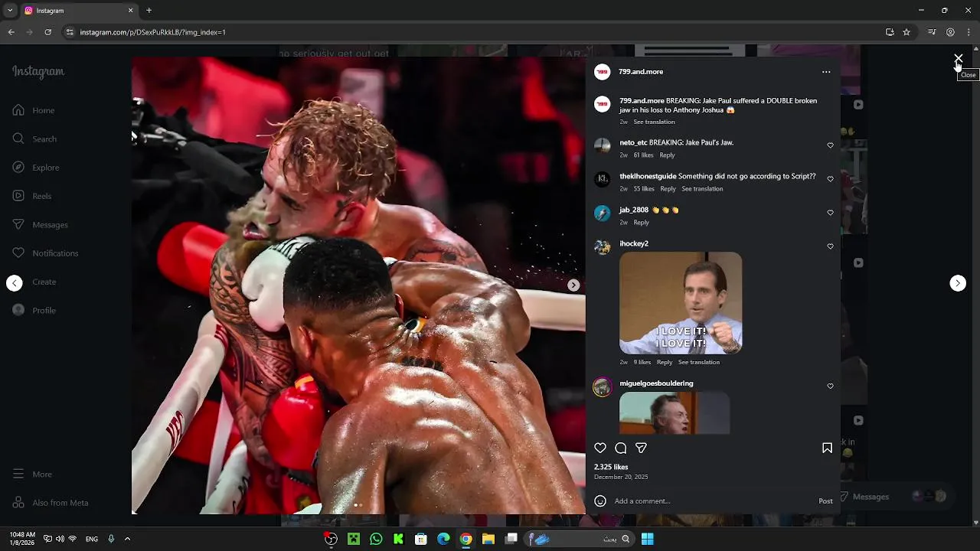
Task: View 9 likes on ihockey2's comment
Action: (642, 362)
